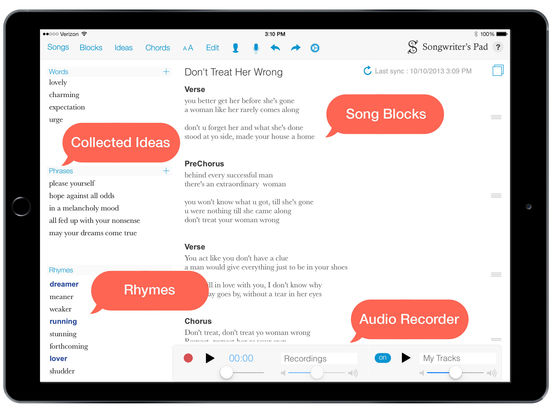The height and width of the screenshot is (414, 552).
Task: Select the word 'charming'
Action: point(64,95)
